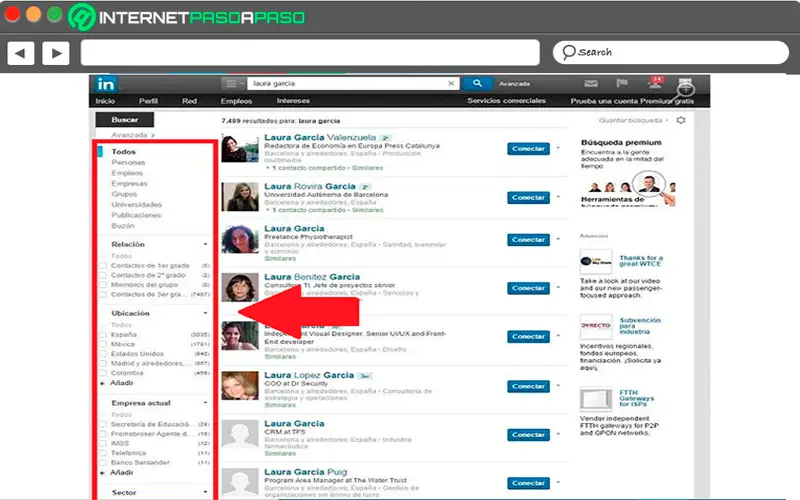Collapse the Sector filter section
The width and height of the screenshot is (800, 500).
(205, 492)
